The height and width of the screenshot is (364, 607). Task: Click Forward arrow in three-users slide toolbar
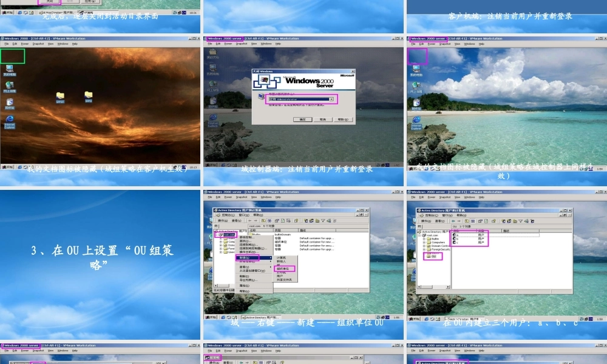tap(459, 221)
